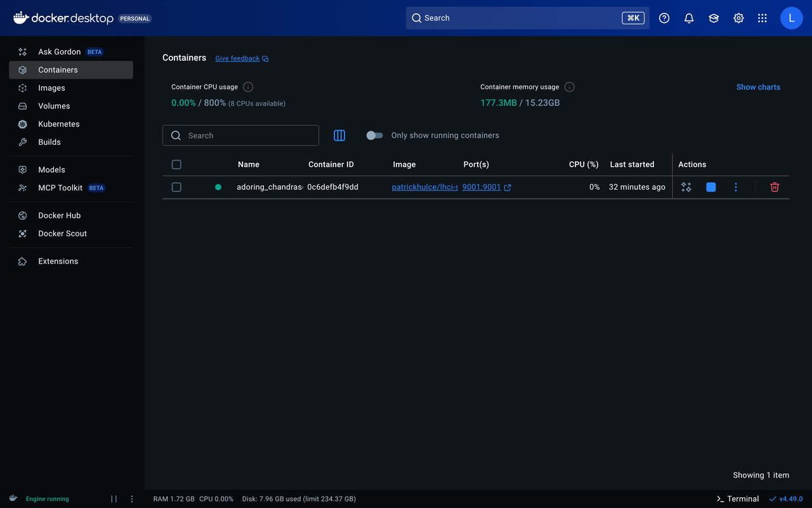Click the containers Search field
This screenshot has width=812, height=508.
pyautogui.click(x=240, y=135)
